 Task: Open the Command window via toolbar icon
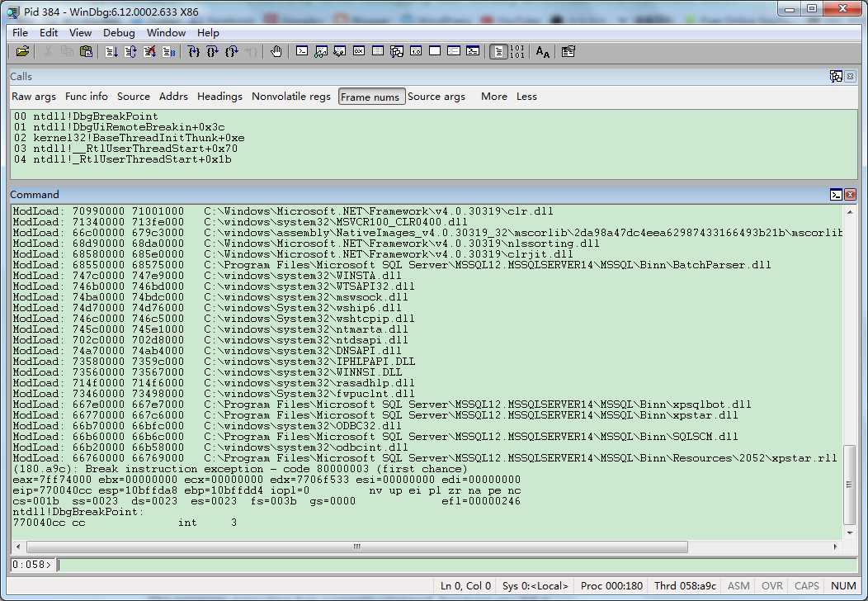[x=302, y=51]
